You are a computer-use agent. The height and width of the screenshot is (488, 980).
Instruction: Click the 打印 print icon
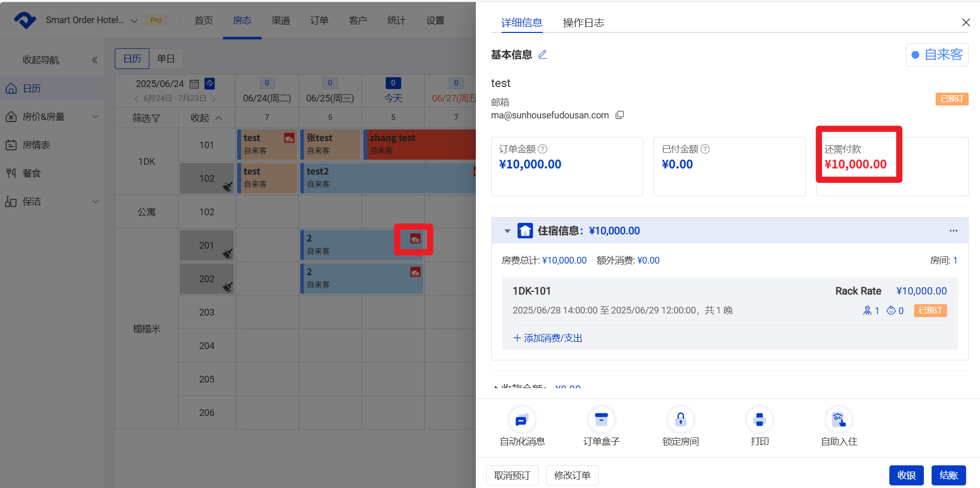759,420
